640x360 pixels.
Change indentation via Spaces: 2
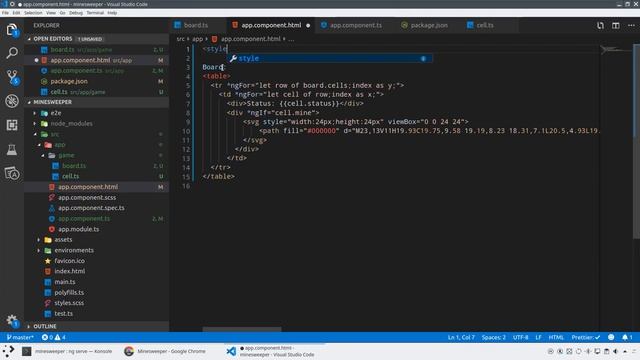pos(493,337)
